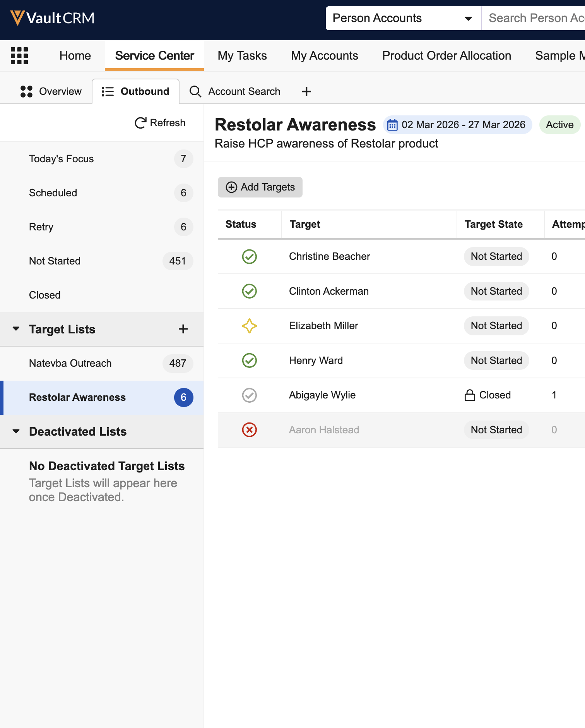Collapse the Deactivated Lists section

point(16,431)
